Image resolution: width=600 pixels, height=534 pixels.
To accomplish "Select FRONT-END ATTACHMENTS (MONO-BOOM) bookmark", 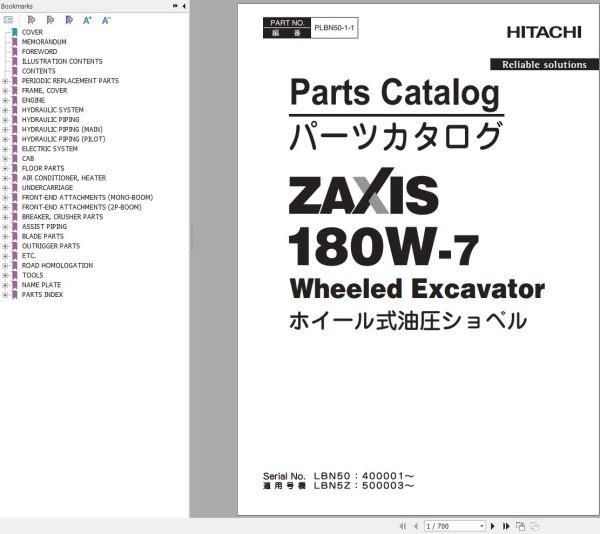I will pos(87,197).
